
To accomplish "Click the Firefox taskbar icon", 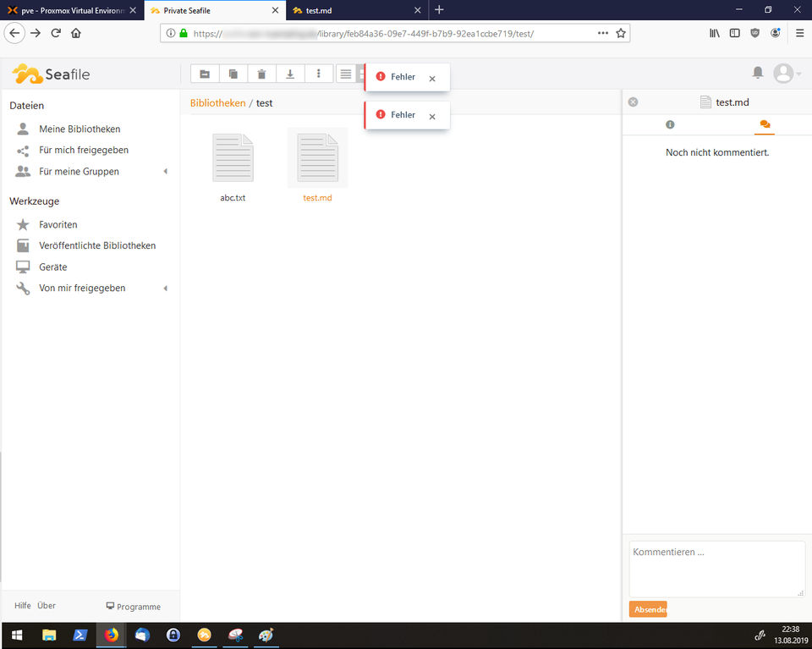I will (112, 635).
